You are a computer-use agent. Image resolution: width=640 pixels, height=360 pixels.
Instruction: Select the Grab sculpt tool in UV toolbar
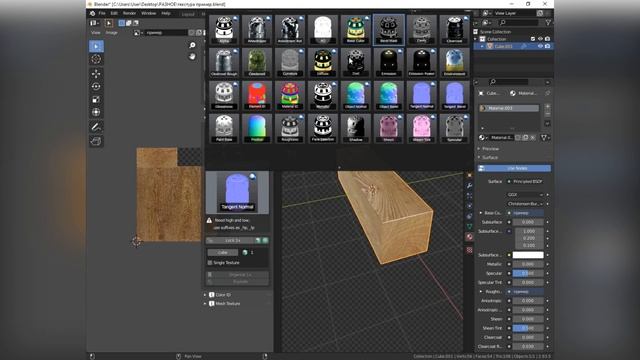(x=96, y=141)
